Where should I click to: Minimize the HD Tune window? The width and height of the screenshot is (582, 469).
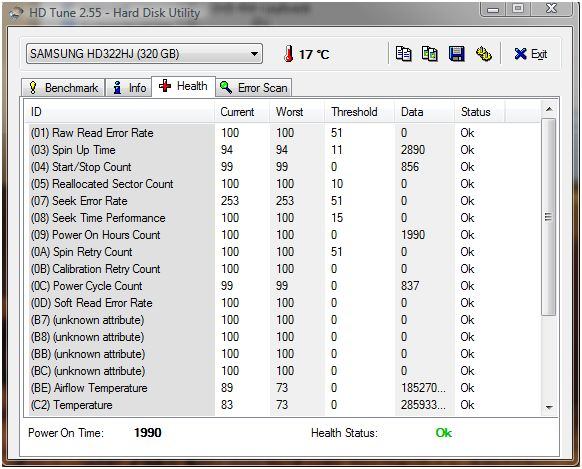493,9
